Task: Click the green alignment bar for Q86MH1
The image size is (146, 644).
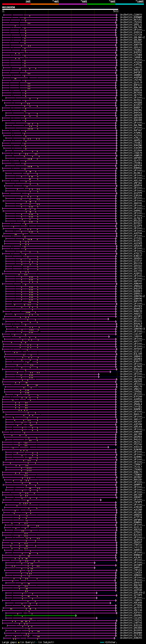Action: coord(41,615)
